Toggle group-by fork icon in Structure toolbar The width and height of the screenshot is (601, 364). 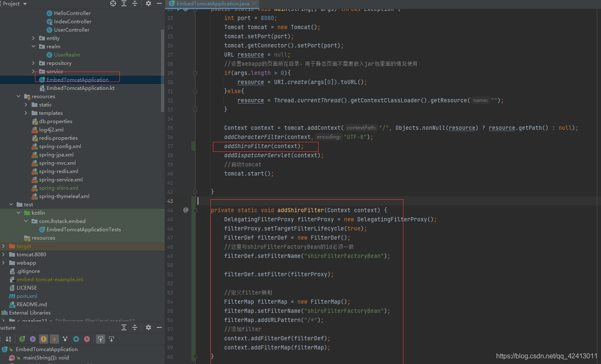65,339
